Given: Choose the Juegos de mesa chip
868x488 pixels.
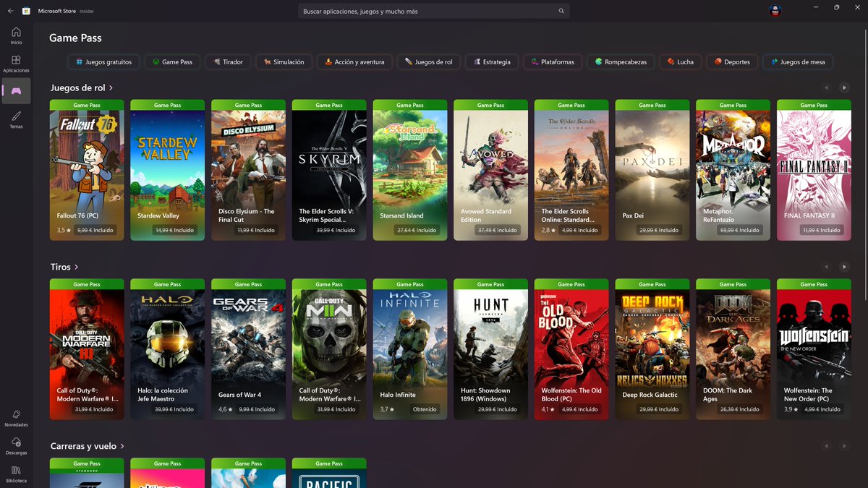Looking at the screenshot, I should 798,62.
